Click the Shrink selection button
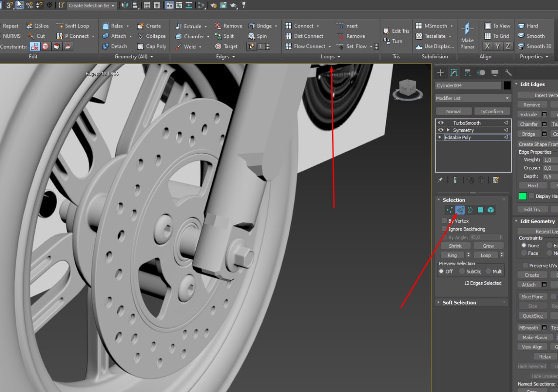The width and height of the screenshot is (558, 392). click(x=455, y=246)
